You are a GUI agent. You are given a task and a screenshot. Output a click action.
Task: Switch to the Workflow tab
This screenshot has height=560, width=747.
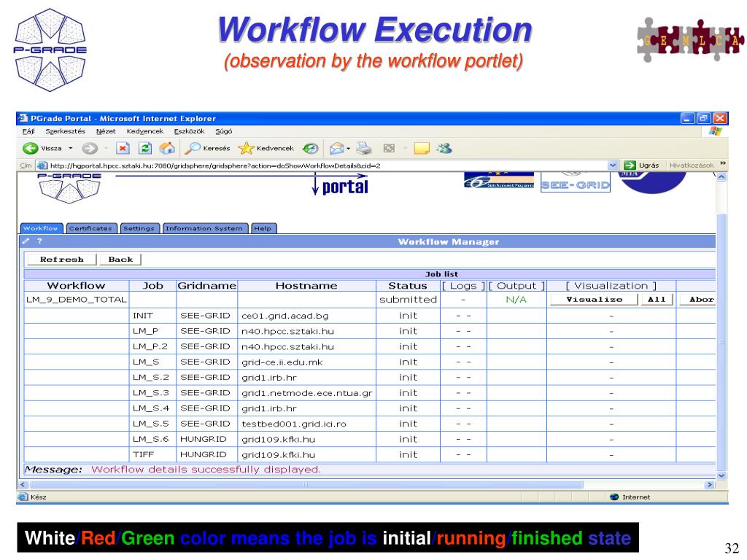(x=41, y=228)
